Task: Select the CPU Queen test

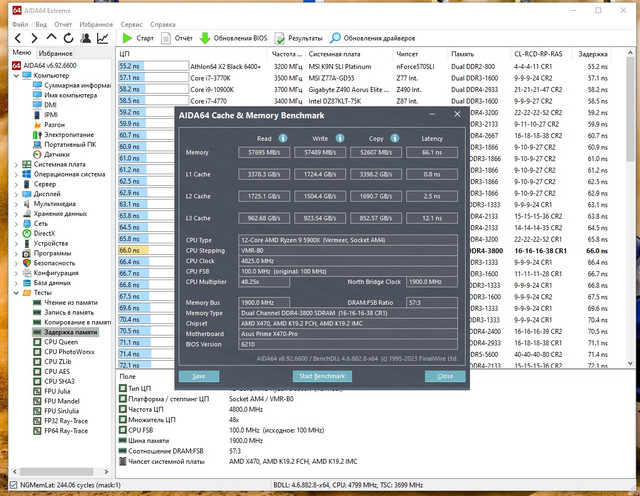Action: tap(56, 342)
